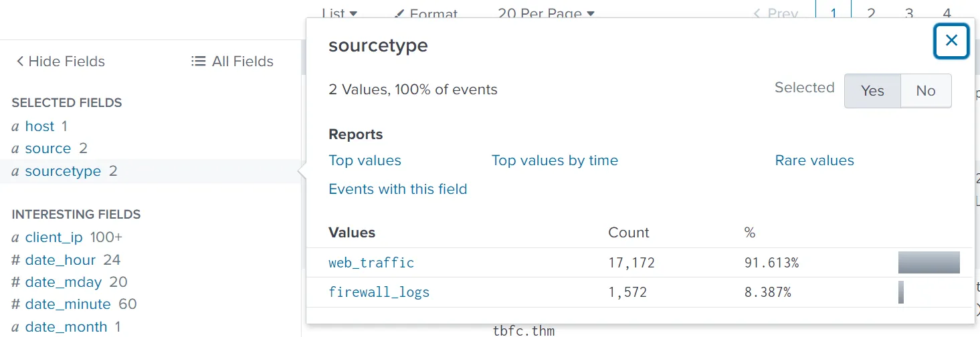This screenshot has width=980, height=337.
Task: Open the All Fields dialog
Action: pos(233,62)
